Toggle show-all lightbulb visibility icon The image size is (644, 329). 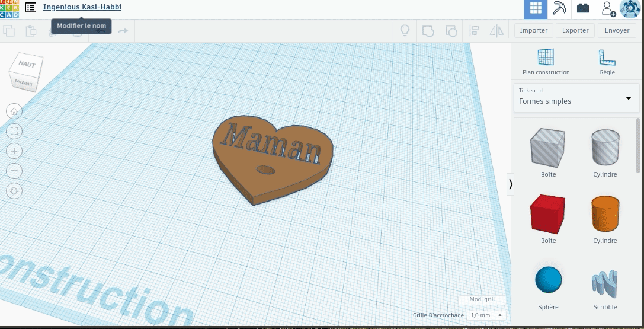click(405, 31)
